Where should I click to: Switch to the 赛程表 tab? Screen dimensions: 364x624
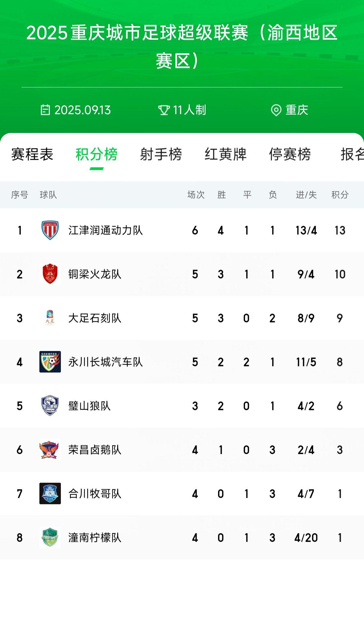[32, 154]
